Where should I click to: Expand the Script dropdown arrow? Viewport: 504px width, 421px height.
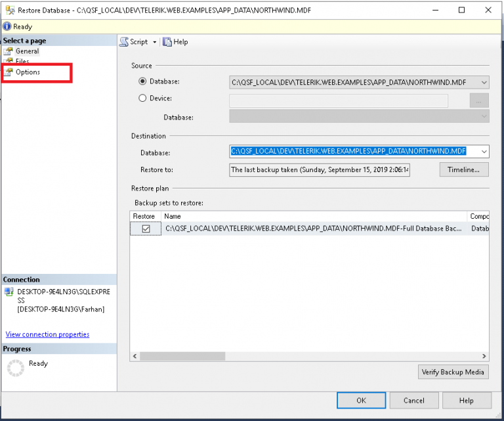click(155, 42)
